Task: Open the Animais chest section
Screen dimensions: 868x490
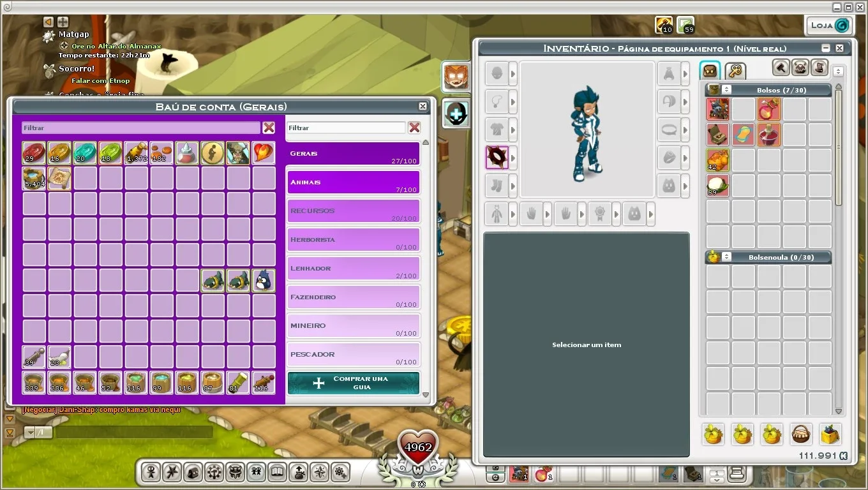Action: click(x=354, y=182)
